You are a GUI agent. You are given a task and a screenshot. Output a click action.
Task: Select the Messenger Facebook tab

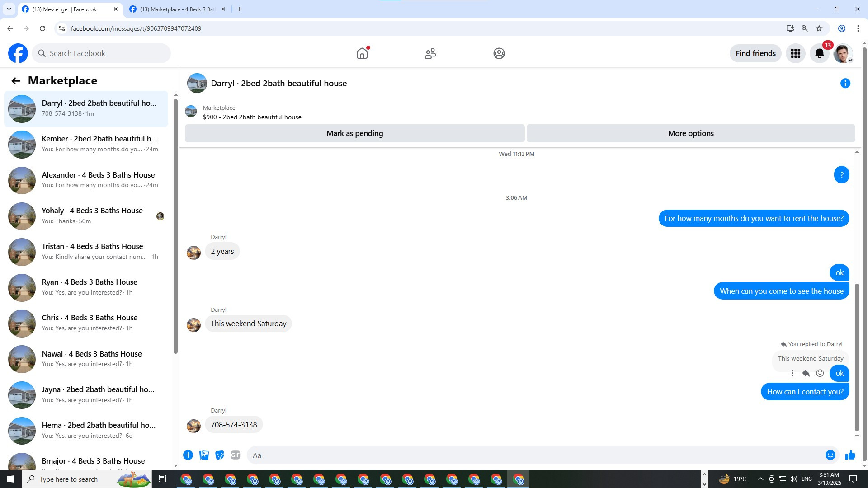click(70, 9)
